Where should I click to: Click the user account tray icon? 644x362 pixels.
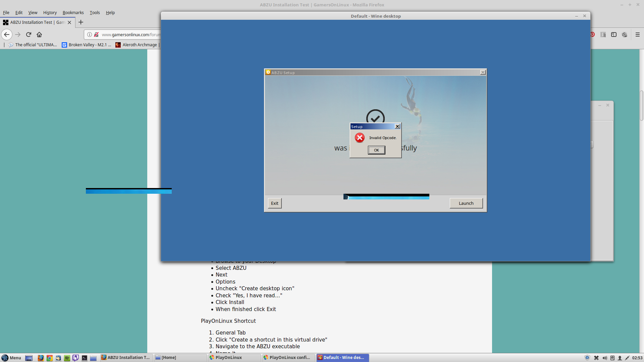coord(620,358)
